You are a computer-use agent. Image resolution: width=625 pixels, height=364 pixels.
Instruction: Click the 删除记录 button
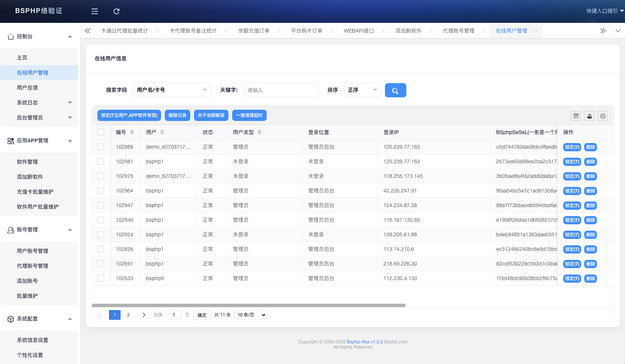(x=178, y=115)
